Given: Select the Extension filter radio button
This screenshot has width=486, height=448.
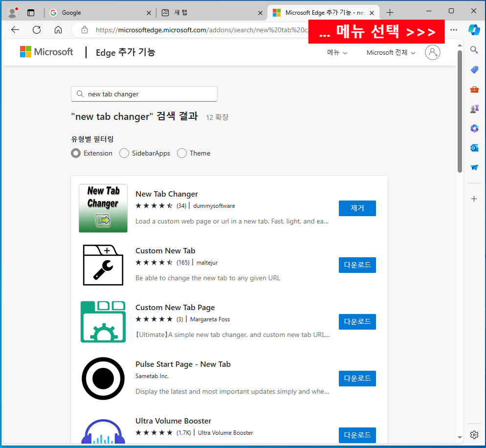Looking at the screenshot, I should coord(76,153).
